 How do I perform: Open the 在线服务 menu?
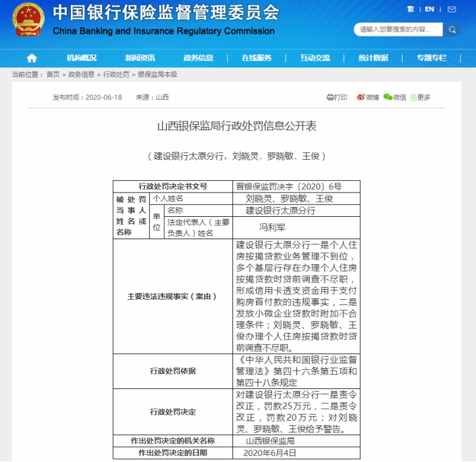coord(256,58)
